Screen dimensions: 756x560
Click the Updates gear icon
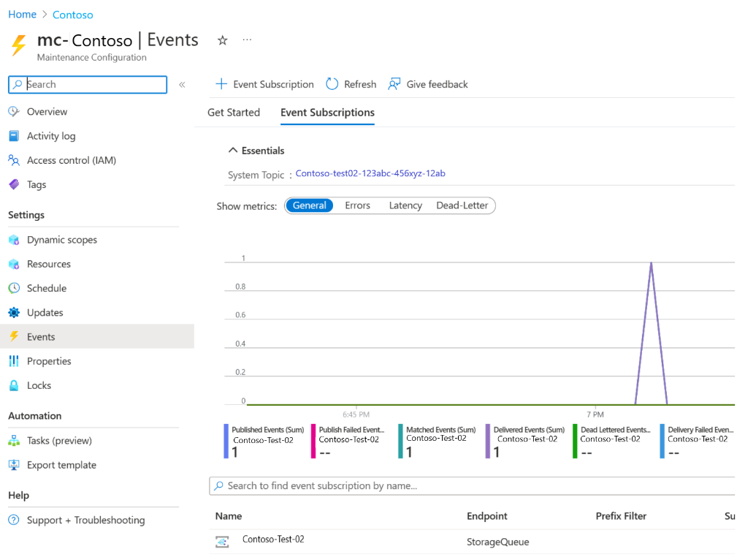click(14, 313)
